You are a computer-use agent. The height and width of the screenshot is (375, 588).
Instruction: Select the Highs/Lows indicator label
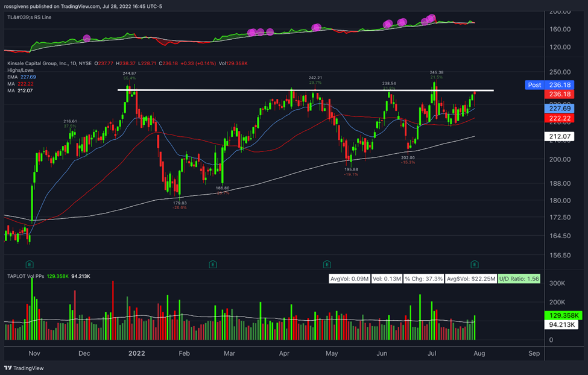tap(21, 70)
